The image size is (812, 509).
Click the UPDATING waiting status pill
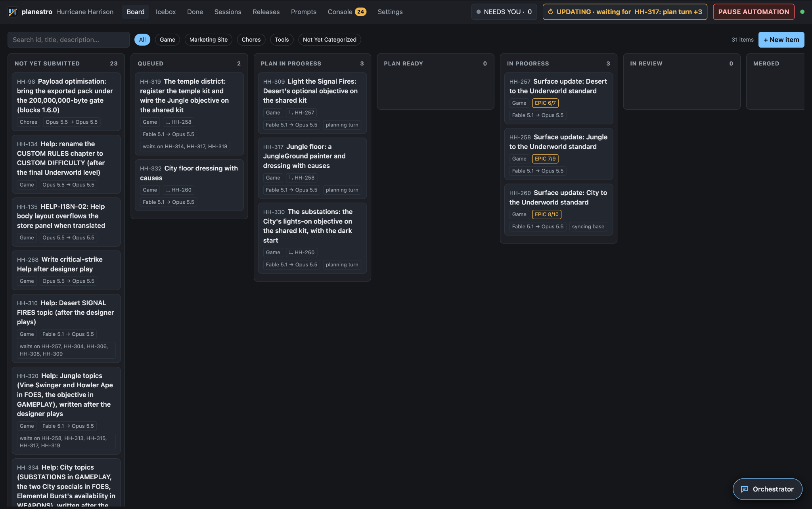[625, 12]
